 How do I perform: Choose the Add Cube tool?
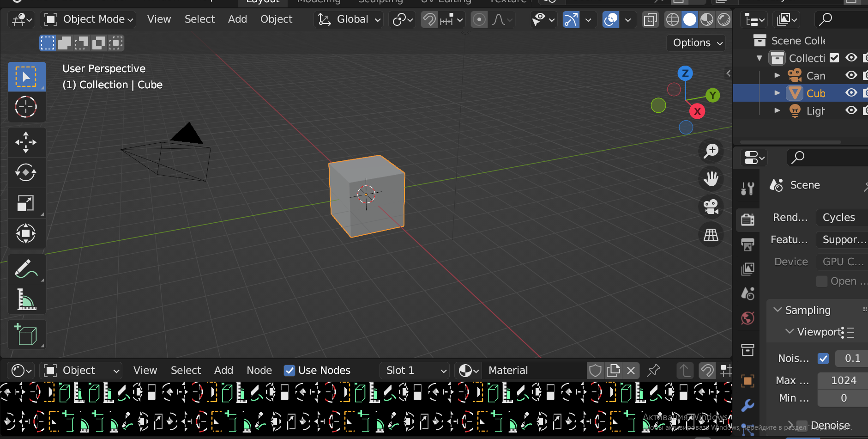point(26,335)
